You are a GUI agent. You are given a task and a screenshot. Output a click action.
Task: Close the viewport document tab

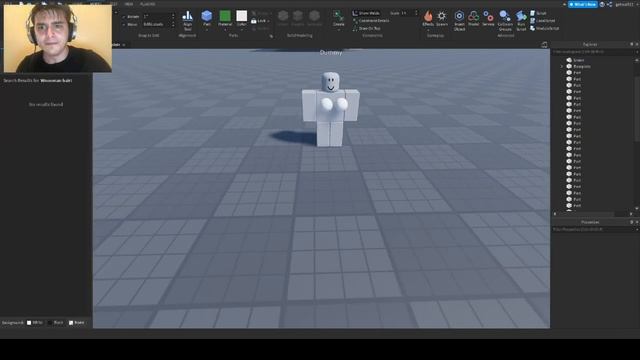tap(124, 45)
